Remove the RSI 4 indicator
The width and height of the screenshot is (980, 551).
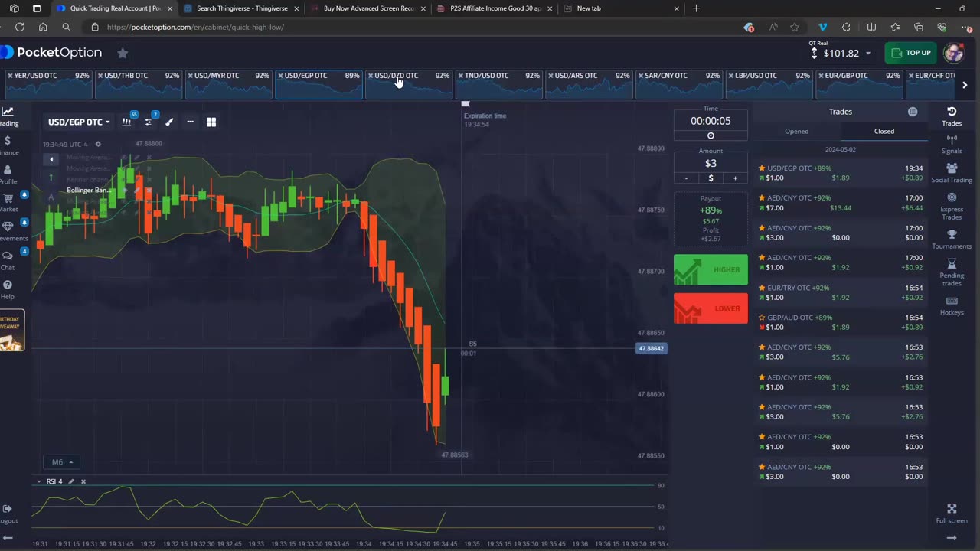tap(83, 481)
